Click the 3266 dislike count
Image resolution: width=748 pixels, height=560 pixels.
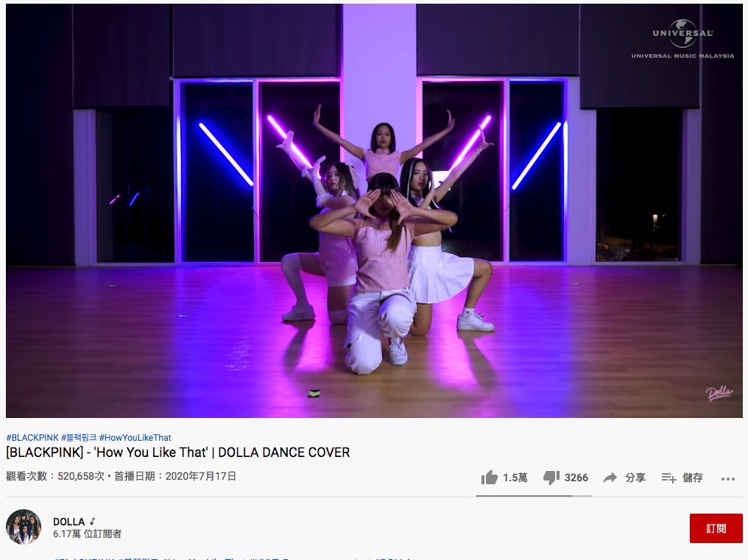pos(576,478)
